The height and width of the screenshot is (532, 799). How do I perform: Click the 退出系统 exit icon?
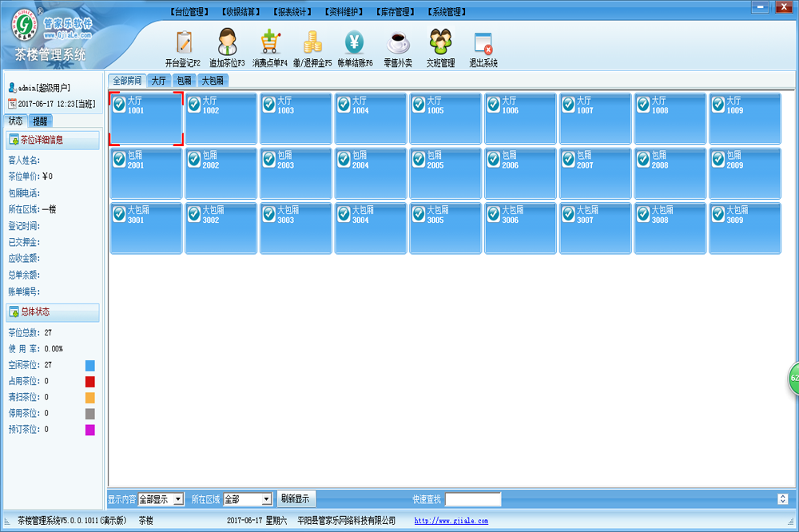pos(483,43)
